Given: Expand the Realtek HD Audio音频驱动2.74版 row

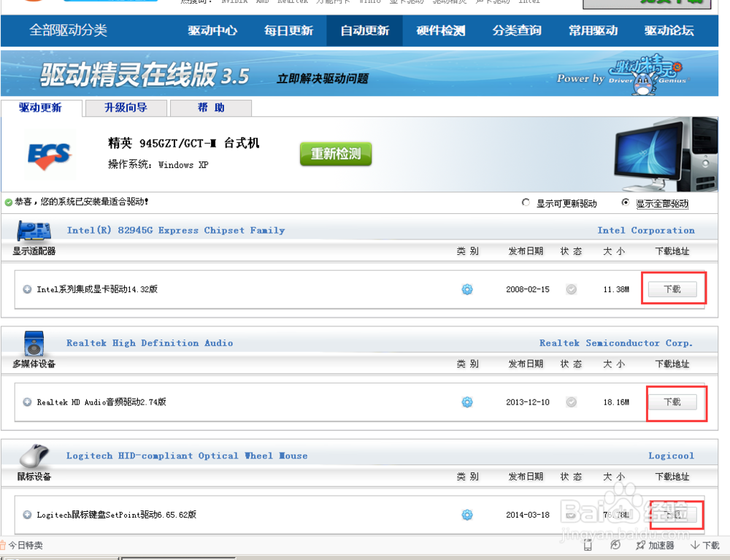Looking at the screenshot, I should [x=27, y=402].
